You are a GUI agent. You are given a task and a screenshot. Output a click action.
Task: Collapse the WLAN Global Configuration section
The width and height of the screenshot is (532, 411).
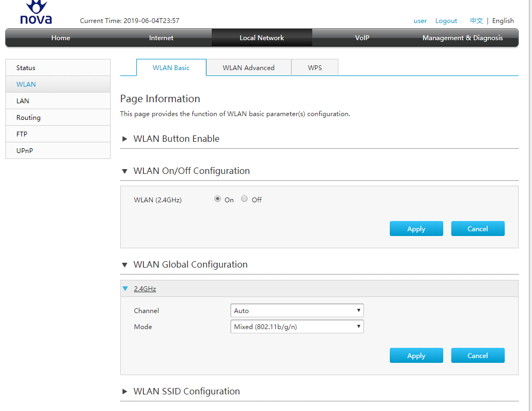(125, 264)
